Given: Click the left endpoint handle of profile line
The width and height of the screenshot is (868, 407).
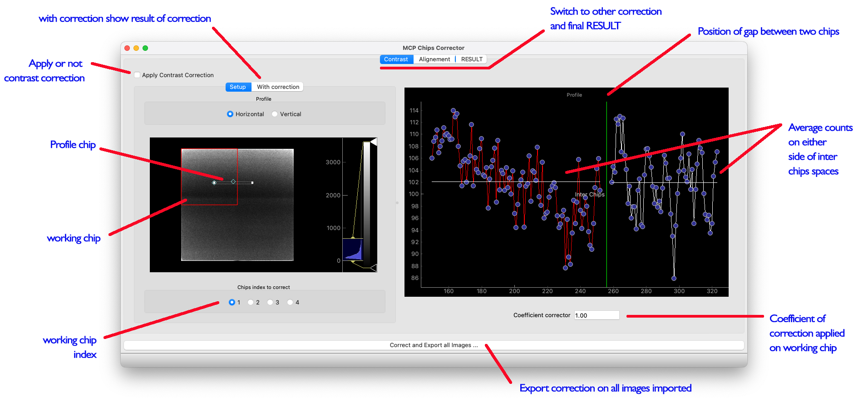Looking at the screenshot, I should point(214,183).
